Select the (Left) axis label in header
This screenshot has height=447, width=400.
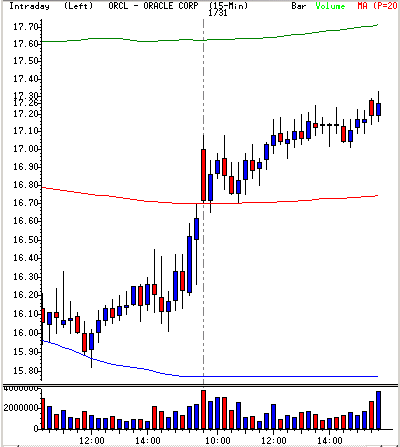click(79, 6)
